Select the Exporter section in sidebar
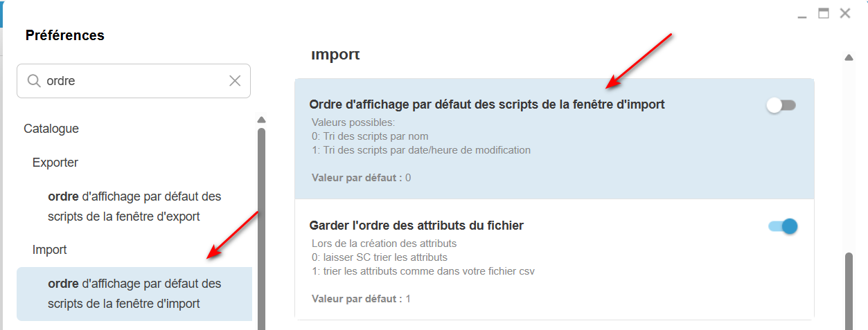Screen dimensions: 868x330 [x=55, y=163]
